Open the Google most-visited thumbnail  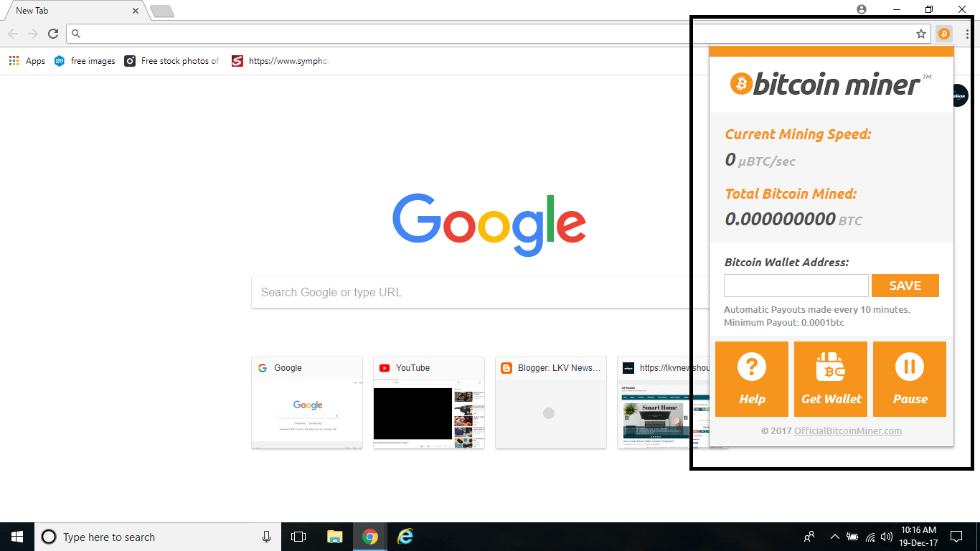pyautogui.click(x=307, y=402)
